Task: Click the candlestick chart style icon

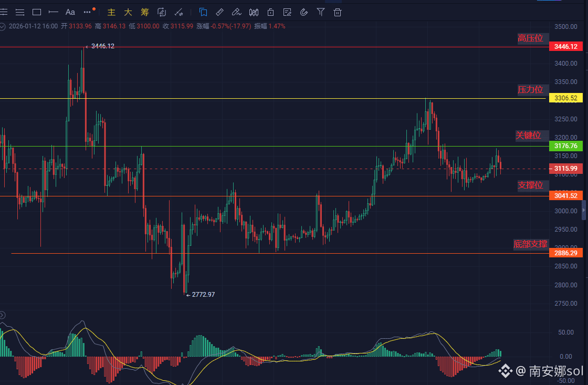Action: [254, 13]
